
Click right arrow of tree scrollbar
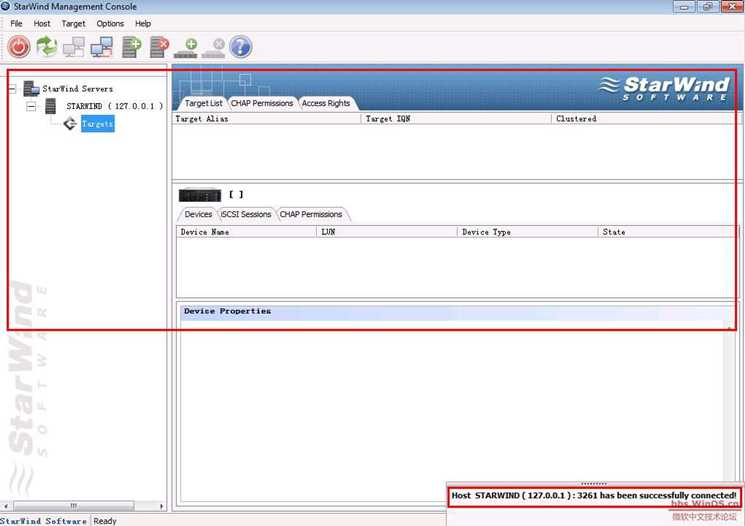point(162,506)
